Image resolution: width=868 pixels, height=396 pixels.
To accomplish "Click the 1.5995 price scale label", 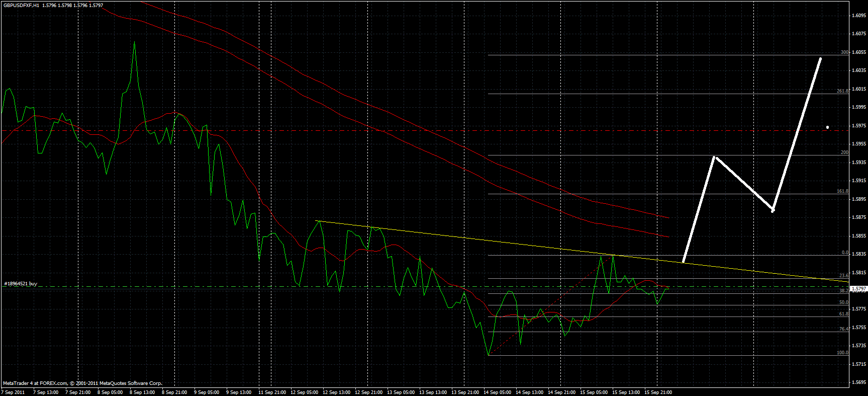I will [859, 107].
